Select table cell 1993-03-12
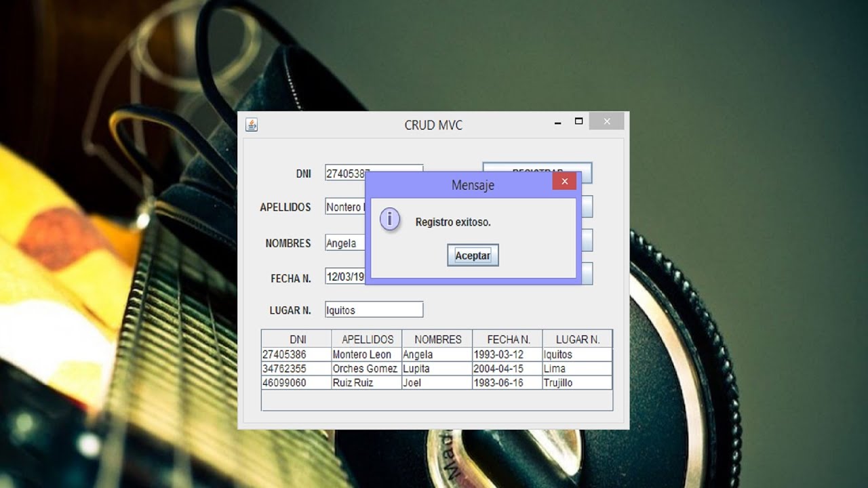 507,354
